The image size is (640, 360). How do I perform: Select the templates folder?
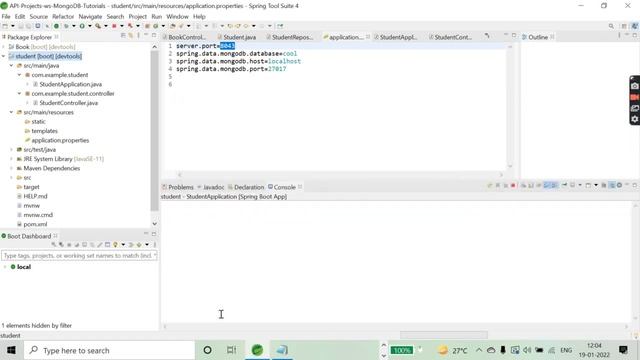pyautogui.click(x=44, y=131)
